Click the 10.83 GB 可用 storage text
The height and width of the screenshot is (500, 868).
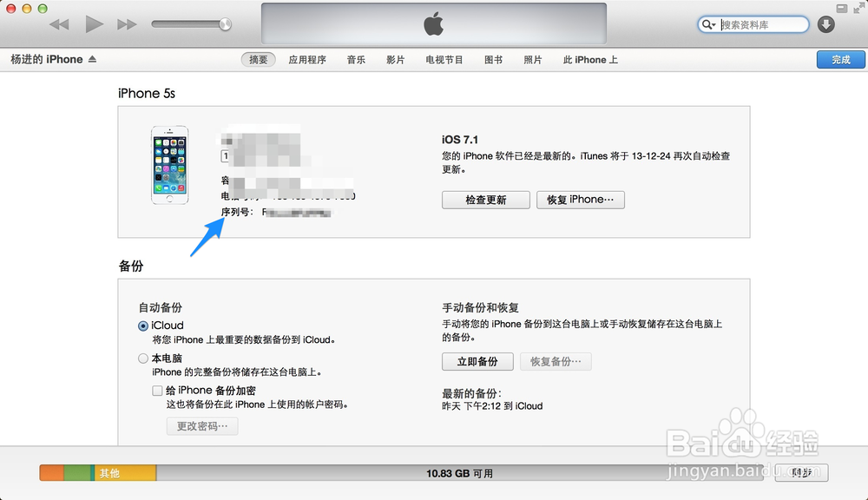459,473
